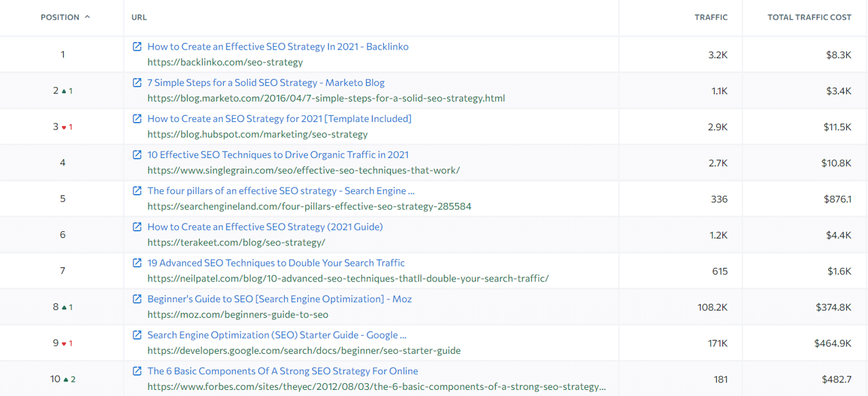This screenshot has height=396, width=868.
Task: Open 'How to Create an Effective SEO Strategy In 2021 - Backlinko'
Action: pos(278,47)
